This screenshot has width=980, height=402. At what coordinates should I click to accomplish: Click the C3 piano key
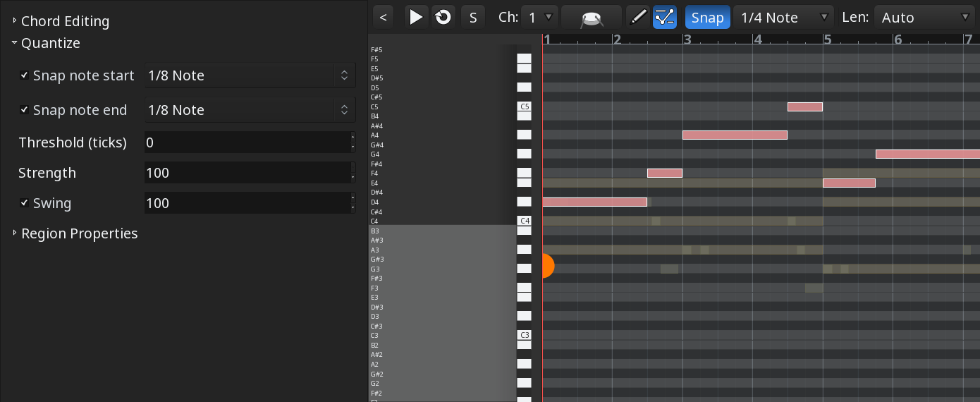pos(524,335)
